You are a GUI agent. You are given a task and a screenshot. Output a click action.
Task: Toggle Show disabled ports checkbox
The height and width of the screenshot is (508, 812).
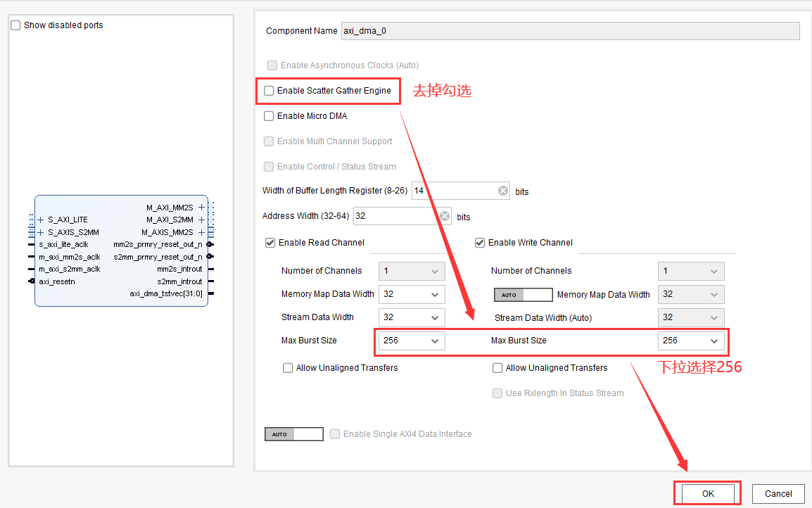(x=16, y=25)
